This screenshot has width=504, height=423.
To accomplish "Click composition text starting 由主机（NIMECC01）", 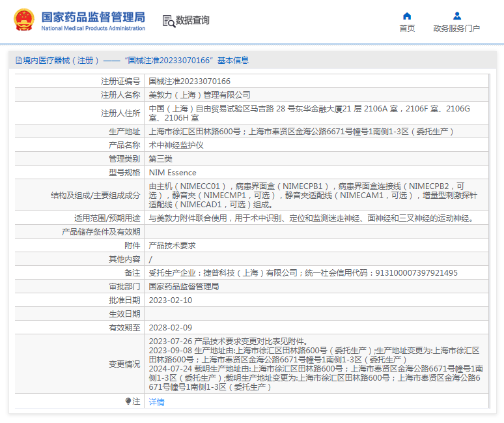I will tap(313, 196).
